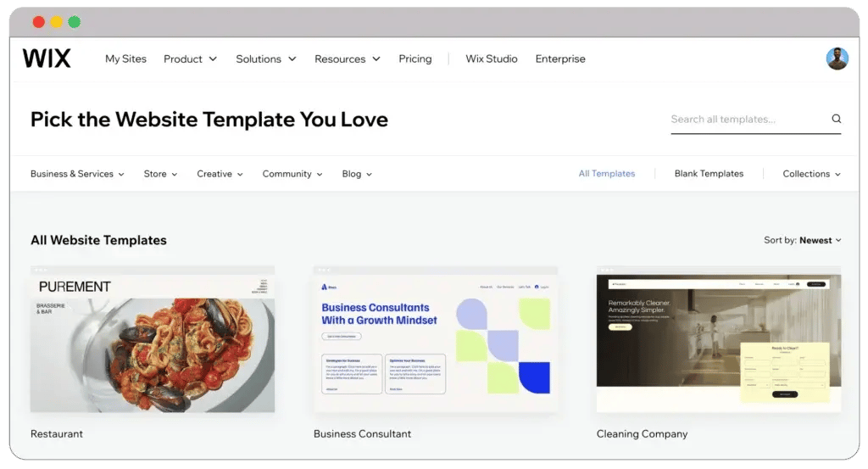Click the search magnifier icon

[x=836, y=120]
